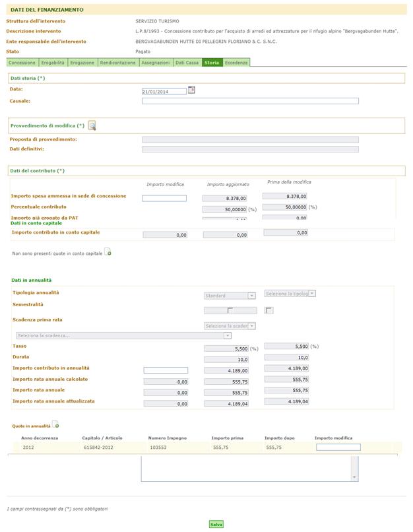This screenshot has width=413, height=532.
Task: Click the 2012 Anno decorrenza cell
Action: [x=28, y=448]
